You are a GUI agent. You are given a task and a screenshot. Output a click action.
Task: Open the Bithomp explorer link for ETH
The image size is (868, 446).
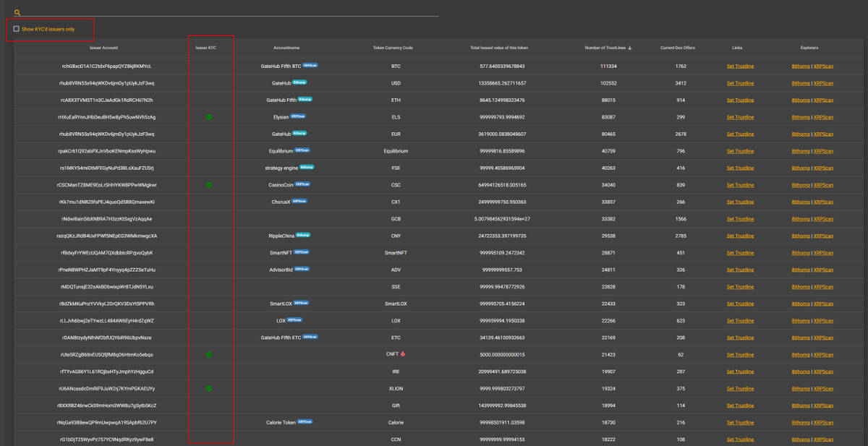point(801,100)
